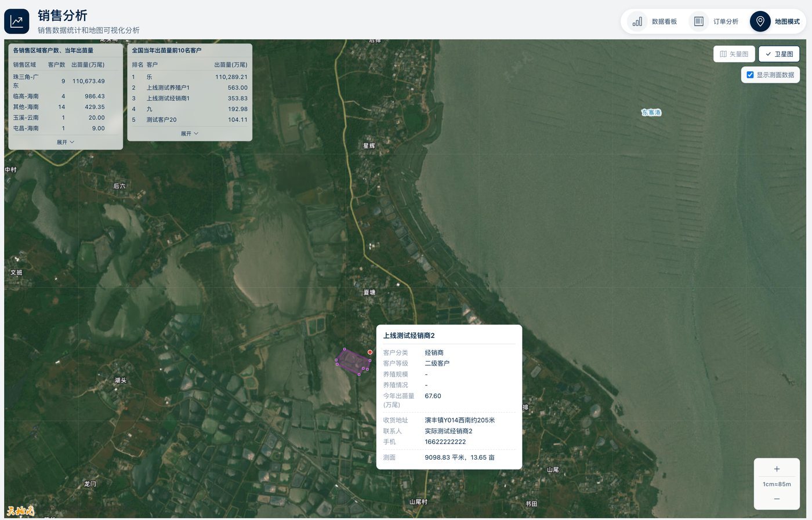Screen dimensions: 812x520
Task: Click the 临高-海南 region row
Action: [x=66, y=96]
